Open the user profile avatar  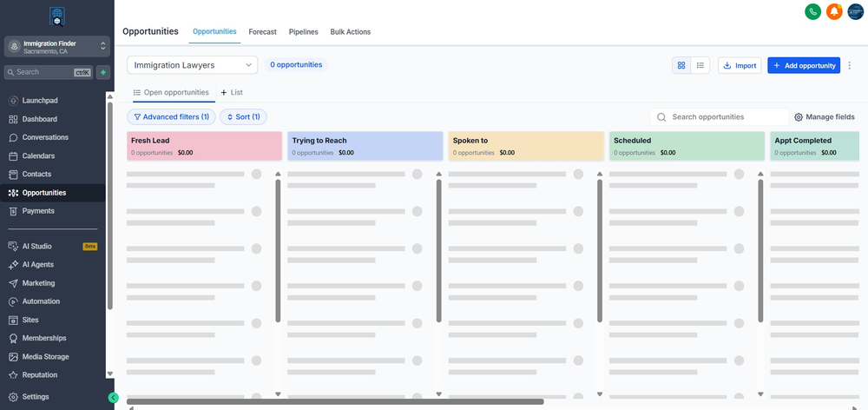(856, 11)
